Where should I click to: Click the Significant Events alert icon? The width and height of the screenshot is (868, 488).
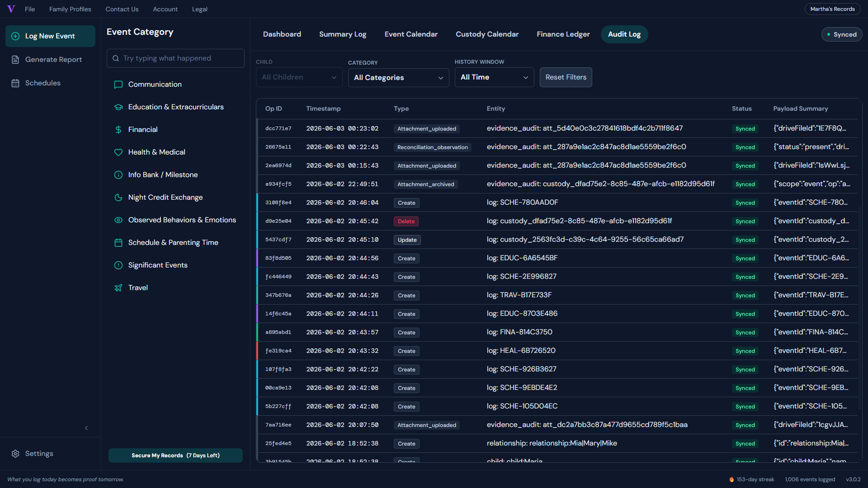pos(118,265)
